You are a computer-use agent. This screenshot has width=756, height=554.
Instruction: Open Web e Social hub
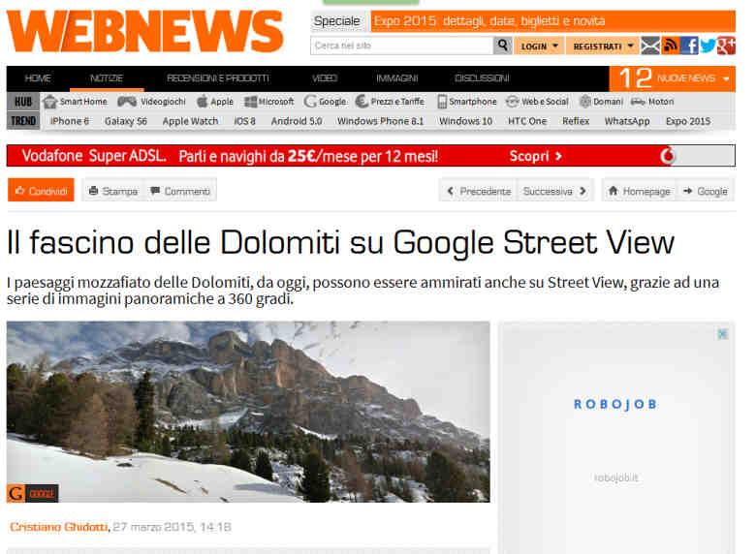(537, 102)
